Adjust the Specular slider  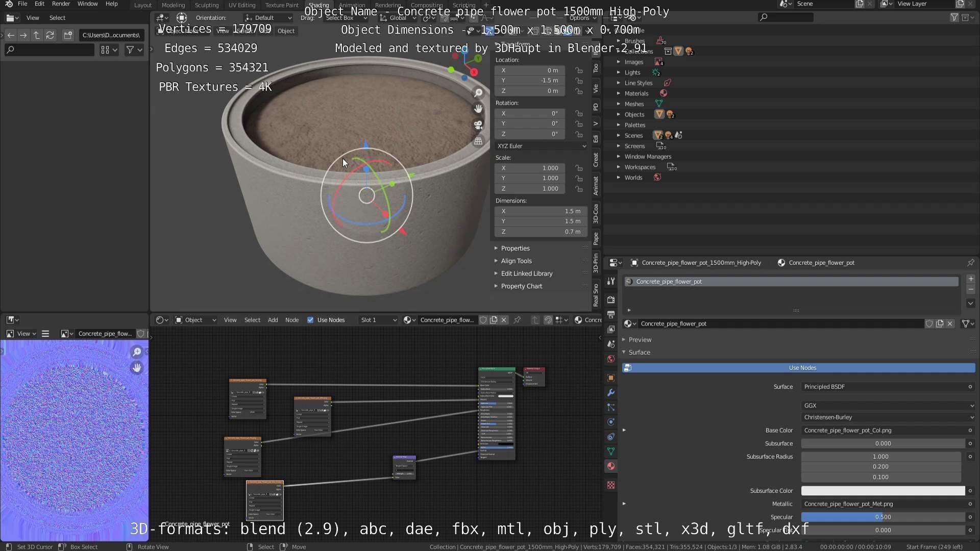point(883,517)
